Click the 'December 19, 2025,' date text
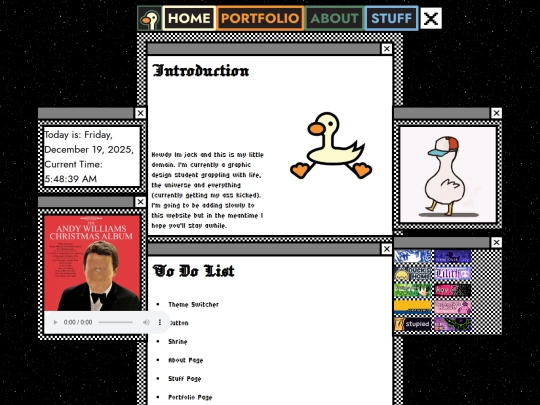The width and height of the screenshot is (540, 405). 89,149
